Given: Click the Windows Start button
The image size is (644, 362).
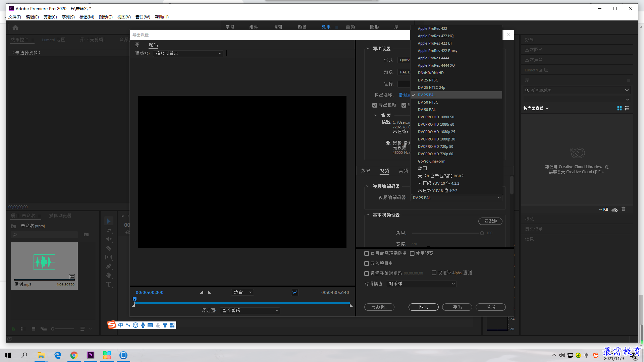Looking at the screenshot, I should point(8,355).
